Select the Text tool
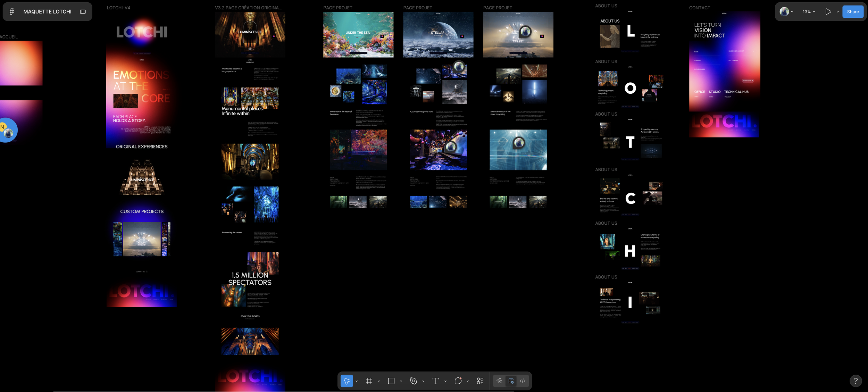The height and width of the screenshot is (392, 868). point(435,381)
